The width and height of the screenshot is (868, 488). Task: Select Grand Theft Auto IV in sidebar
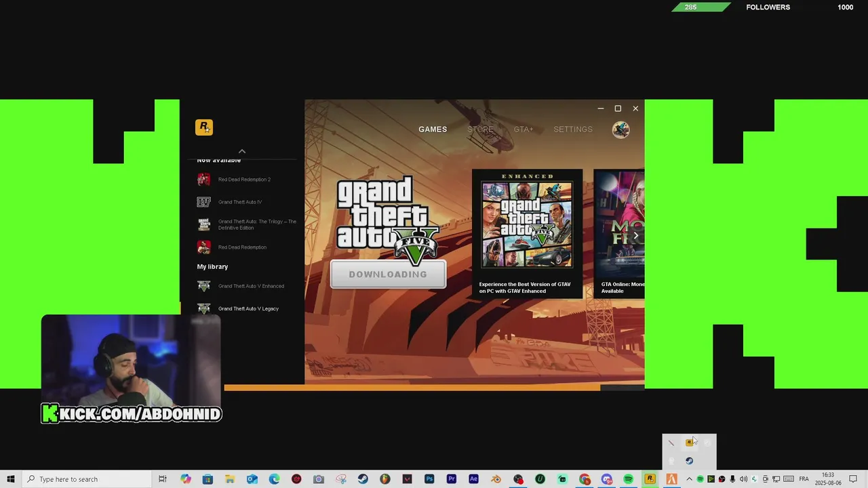tap(240, 202)
